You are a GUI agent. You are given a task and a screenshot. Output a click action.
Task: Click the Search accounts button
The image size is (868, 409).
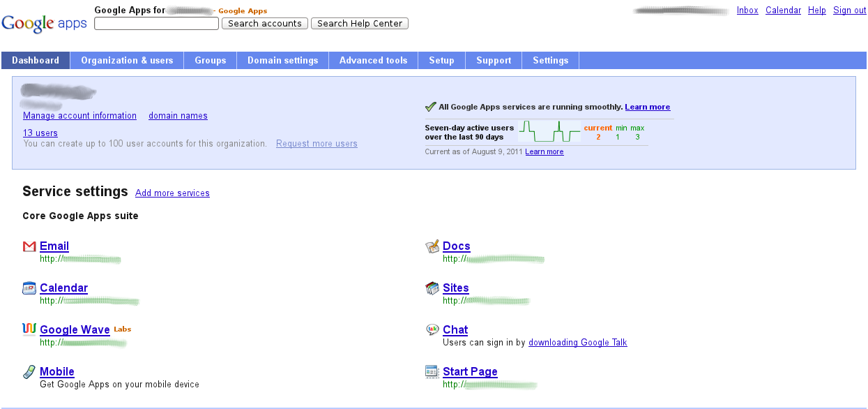(x=265, y=24)
